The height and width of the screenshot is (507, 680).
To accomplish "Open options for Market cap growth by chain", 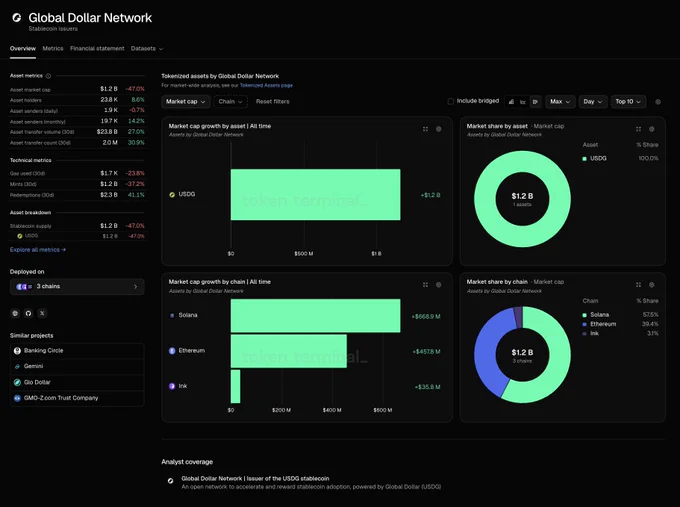I will click(x=438, y=285).
